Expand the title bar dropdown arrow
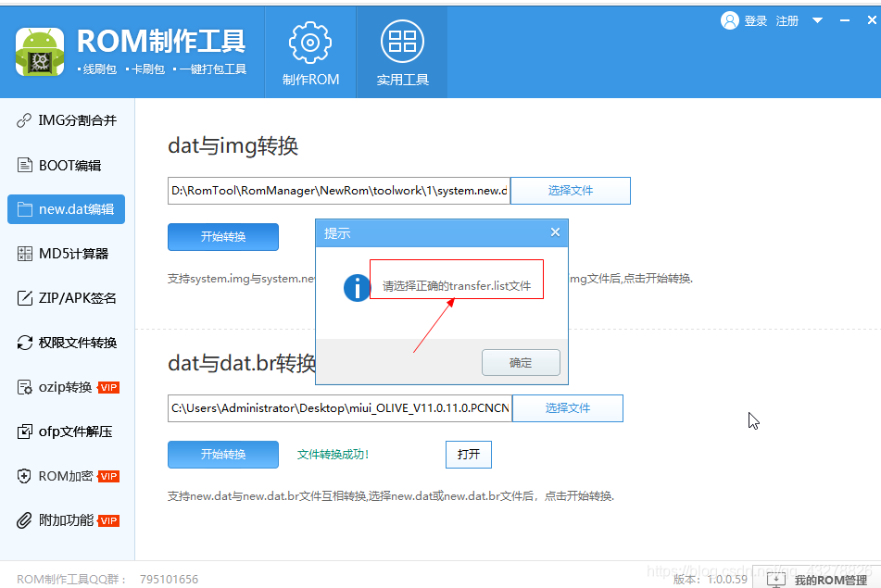The height and width of the screenshot is (588, 881). pyautogui.click(x=817, y=20)
